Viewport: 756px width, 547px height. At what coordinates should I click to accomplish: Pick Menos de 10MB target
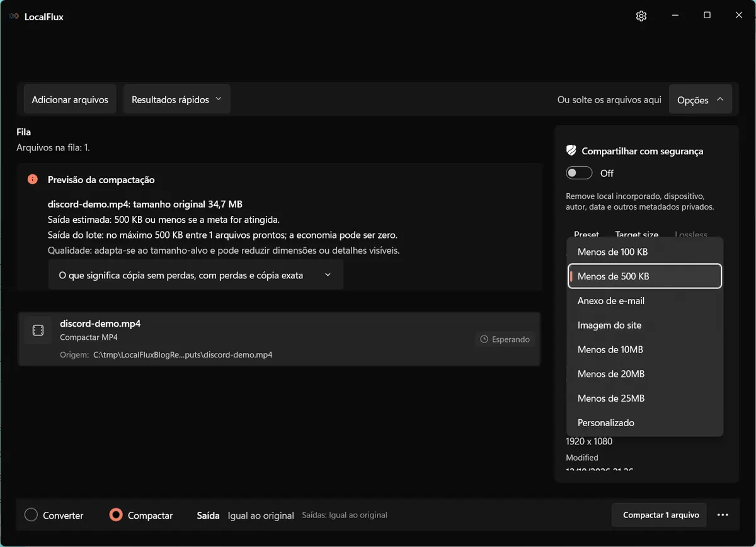[x=644, y=349]
